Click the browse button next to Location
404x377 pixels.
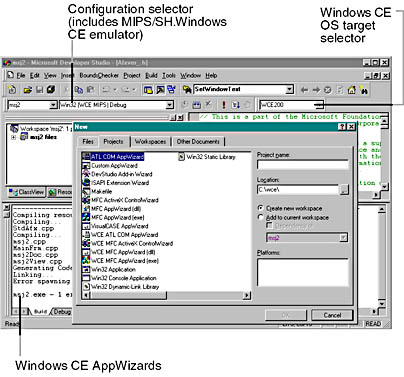tap(344, 190)
